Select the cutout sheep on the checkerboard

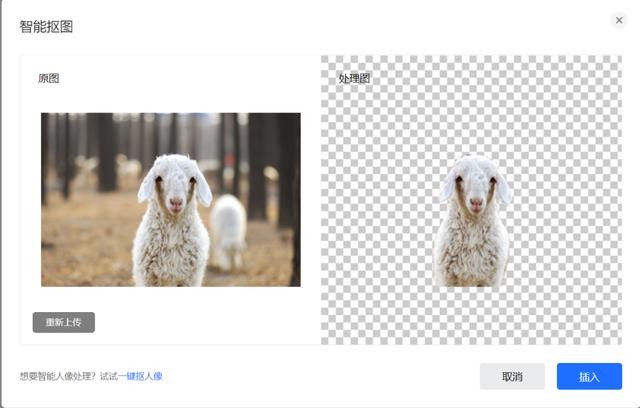472,220
